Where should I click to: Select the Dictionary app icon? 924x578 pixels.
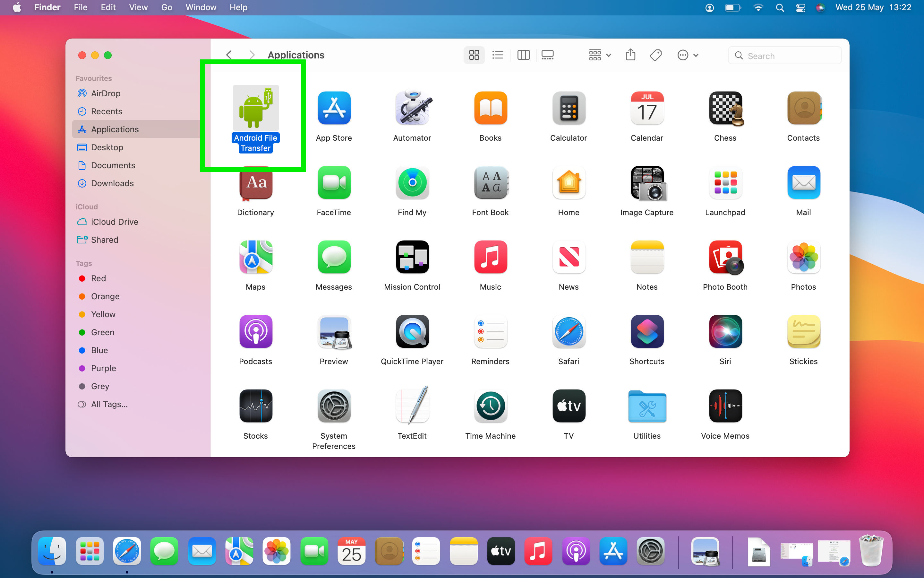tap(256, 183)
